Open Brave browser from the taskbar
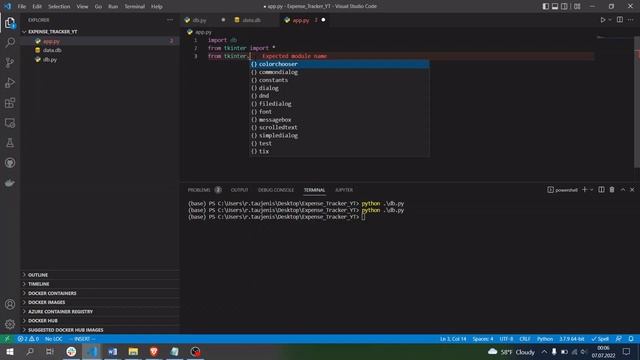The height and width of the screenshot is (360, 640). tap(154, 351)
